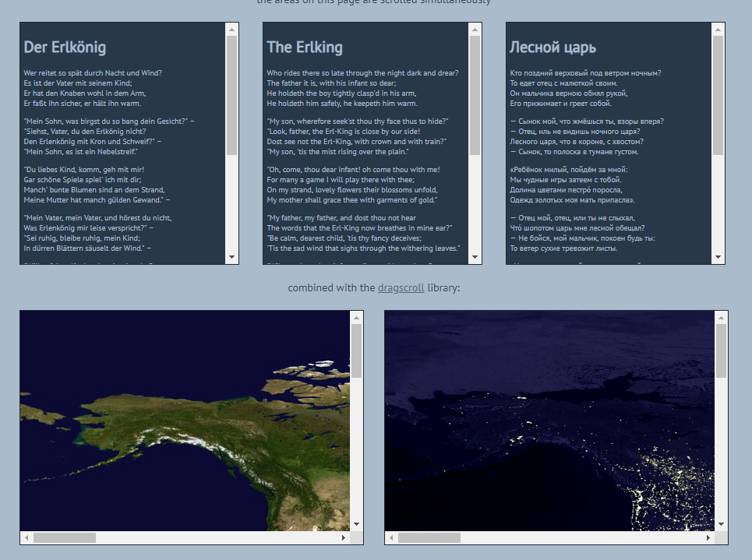Image resolution: width=752 pixels, height=560 pixels.
Task: Click the up arrow of Der Erlkönig scrollbar
Action: tap(231, 30)
